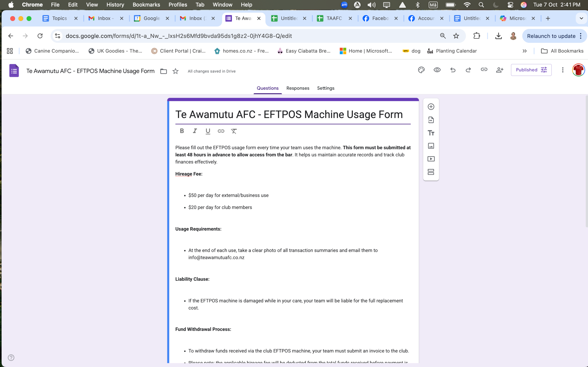Click the Import questions icon
Viewport: 588px width, 367px height.
tap(431, 120)
